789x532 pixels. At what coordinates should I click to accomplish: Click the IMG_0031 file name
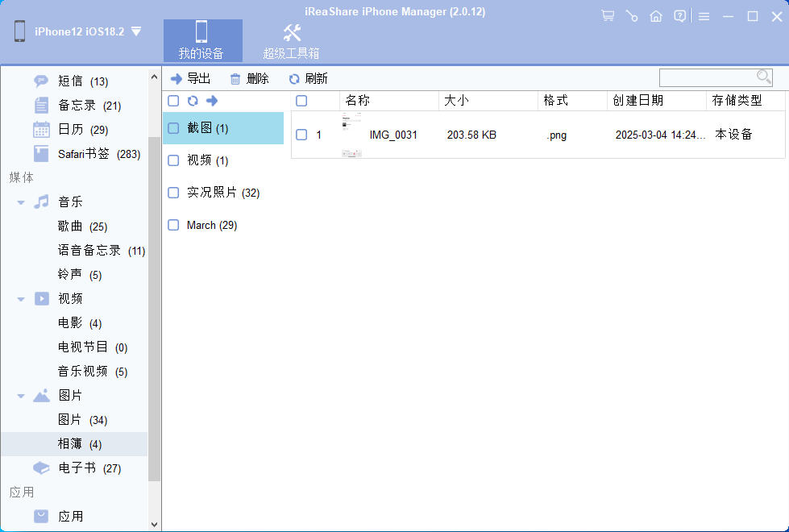point(393,135)
